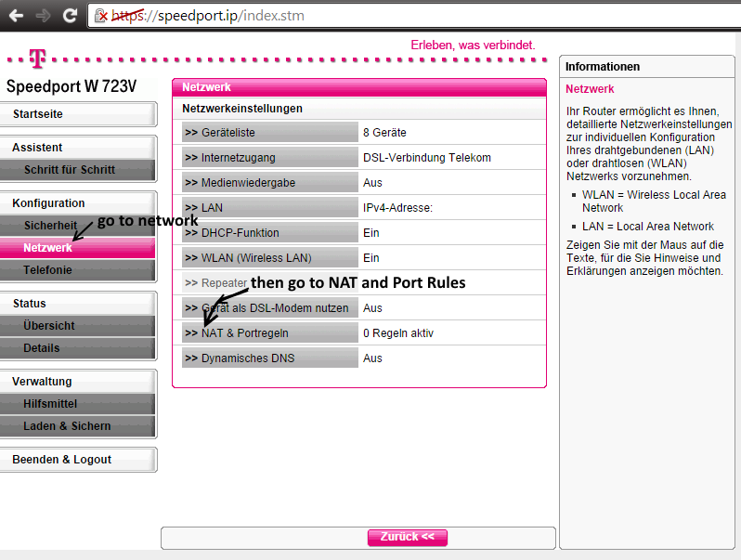741x560 pixels.
Task: Reload the page with refresh icon
Action: click(x=70, y=16)
